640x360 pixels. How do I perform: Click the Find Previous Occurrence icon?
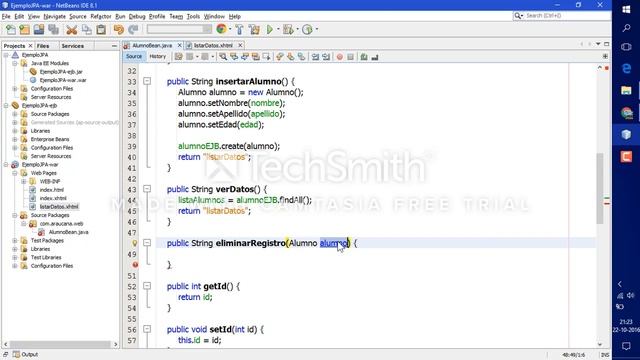[234, 57]
